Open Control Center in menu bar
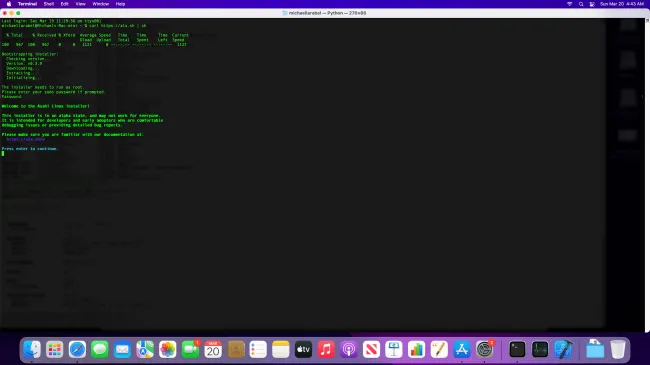Screen dimensions: 650x365 coord(592,4)
